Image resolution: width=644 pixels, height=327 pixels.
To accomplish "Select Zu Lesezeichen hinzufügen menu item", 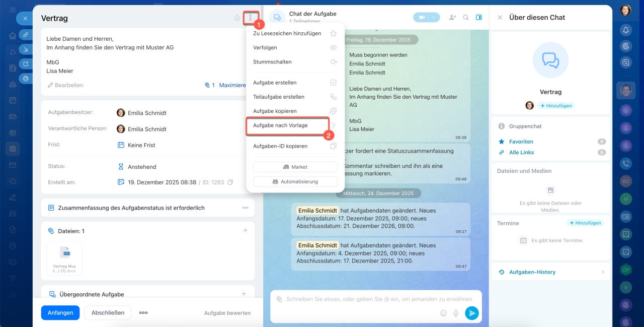I will point(295,33).
